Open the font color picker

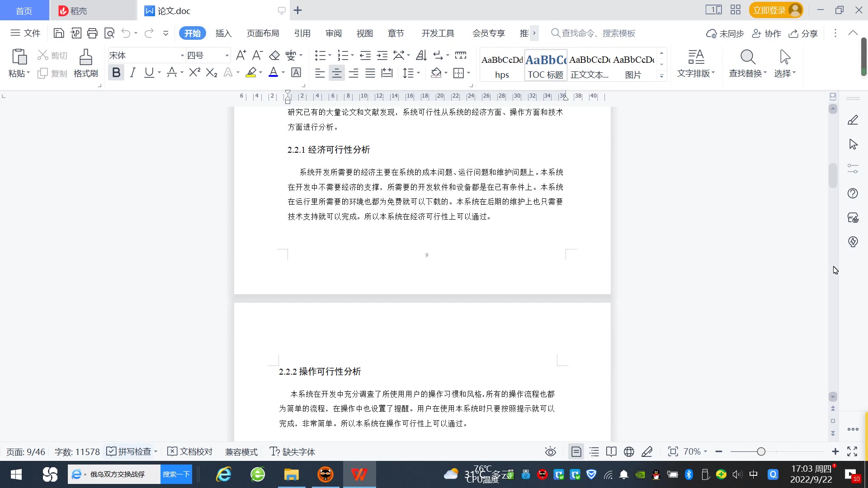point(283,72)
